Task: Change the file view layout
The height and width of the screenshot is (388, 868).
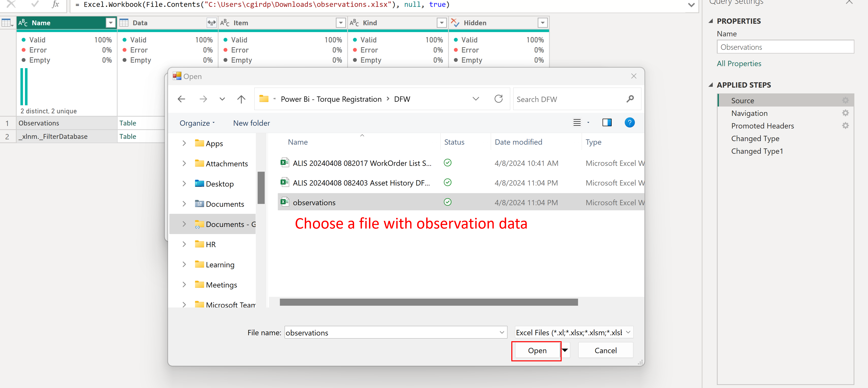Action: pos(577,123)
